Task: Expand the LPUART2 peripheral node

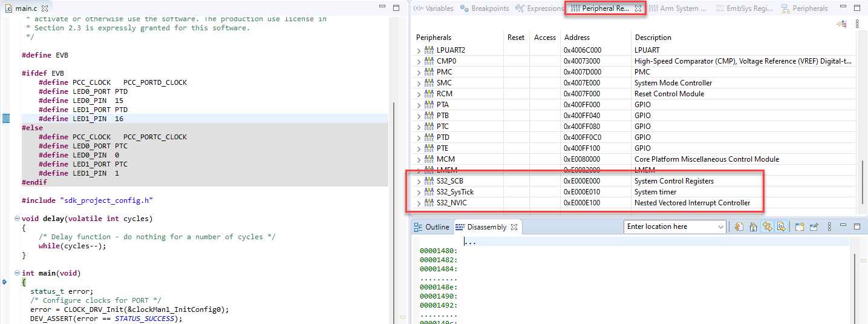Action: point(419,50)
